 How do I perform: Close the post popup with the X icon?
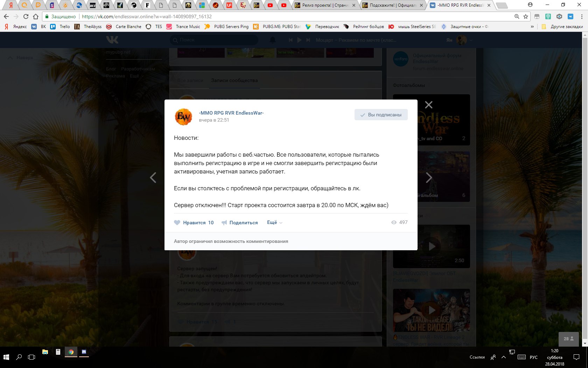click(x=429, y=105)
